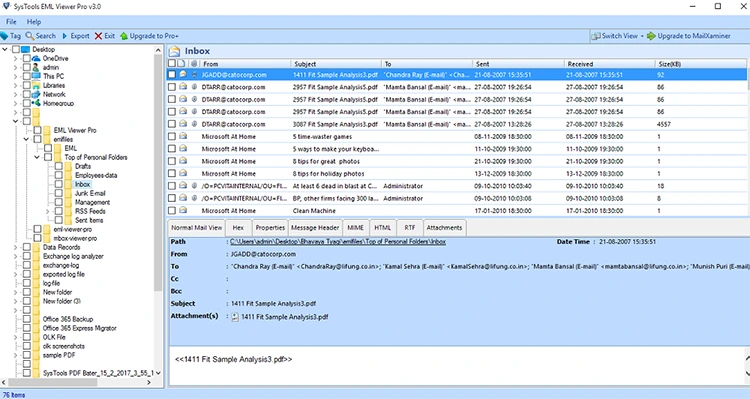Check the select-all checkbox in mail list header
The image size is (750, 399).
click(172, 64)
